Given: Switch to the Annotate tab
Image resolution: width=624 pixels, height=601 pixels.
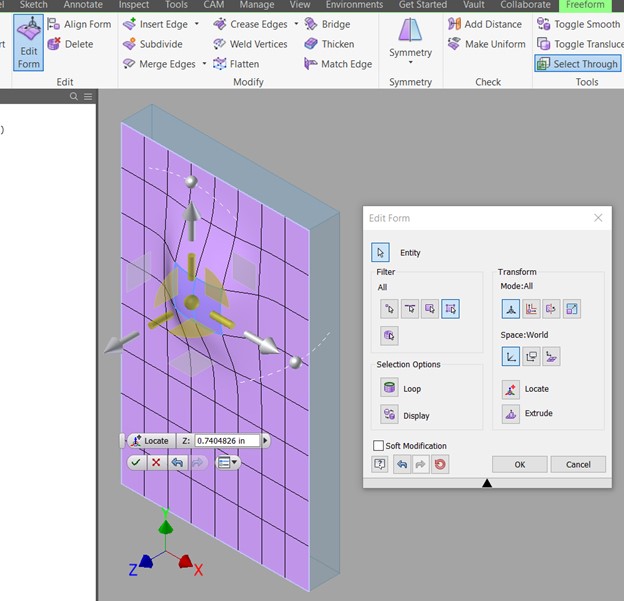Looking at the screenshot, I should (83, 5).
